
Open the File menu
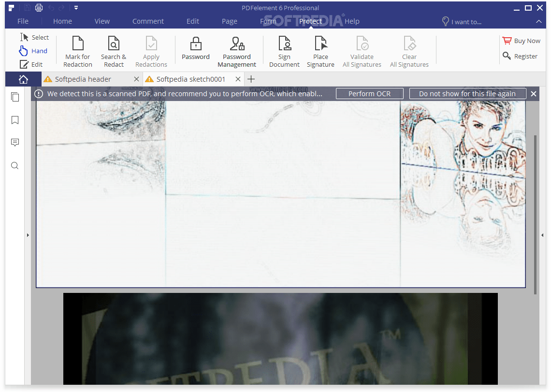[x=23, y=21]
